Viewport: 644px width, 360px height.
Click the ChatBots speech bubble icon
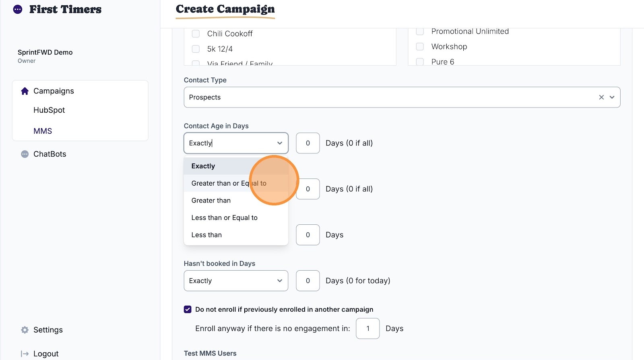[25, 154]
